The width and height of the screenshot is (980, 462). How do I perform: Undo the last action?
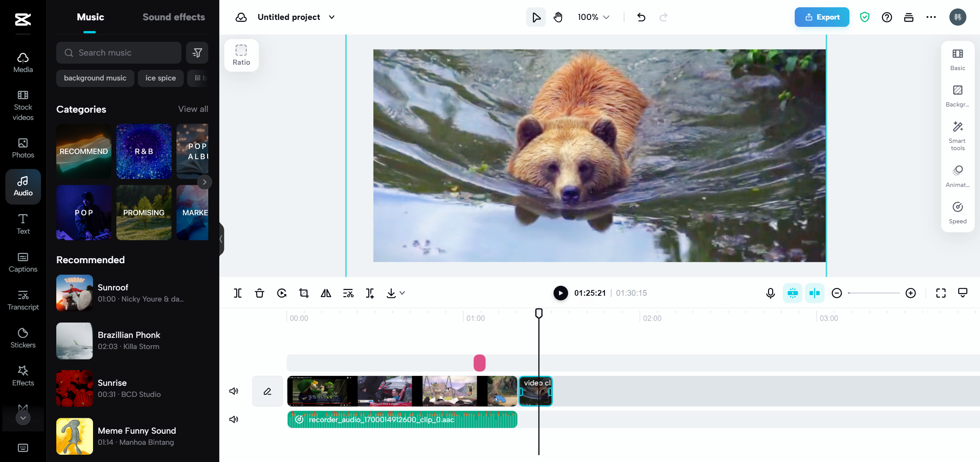[641, 17]
